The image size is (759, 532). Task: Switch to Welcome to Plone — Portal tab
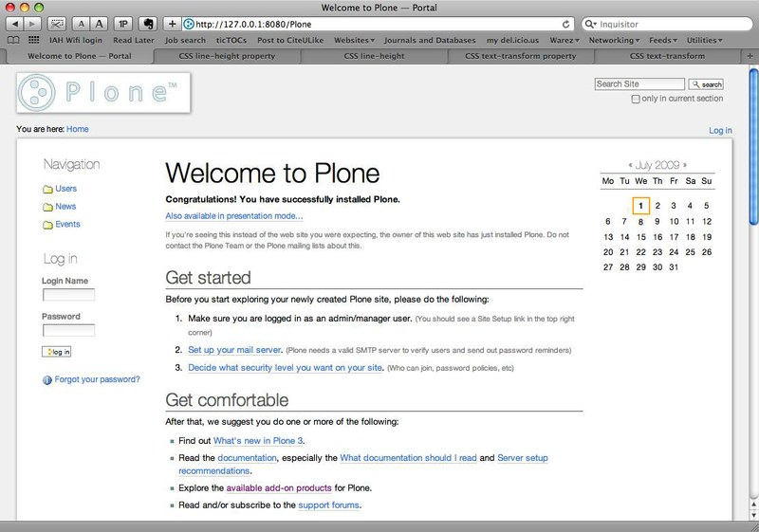pos(80,56)
